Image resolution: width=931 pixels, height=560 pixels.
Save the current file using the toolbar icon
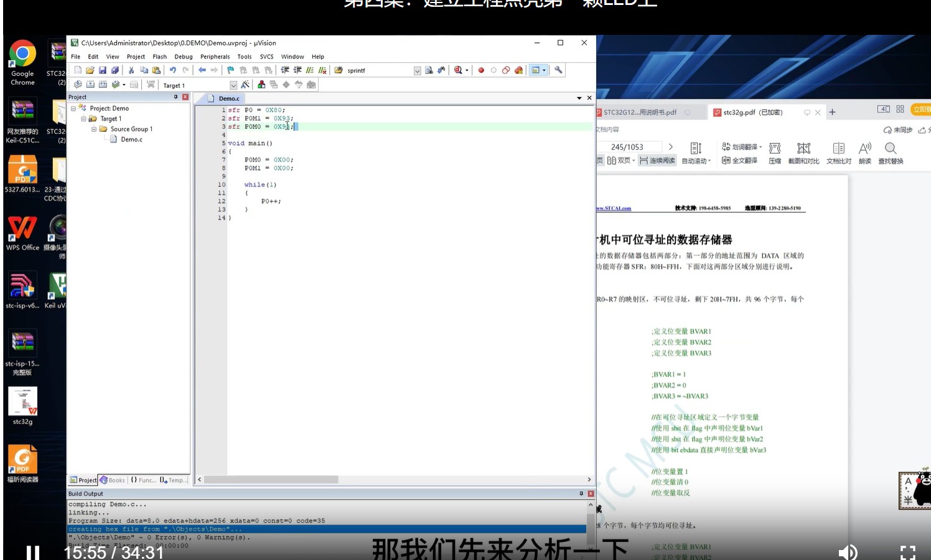(x=103, y=70)
